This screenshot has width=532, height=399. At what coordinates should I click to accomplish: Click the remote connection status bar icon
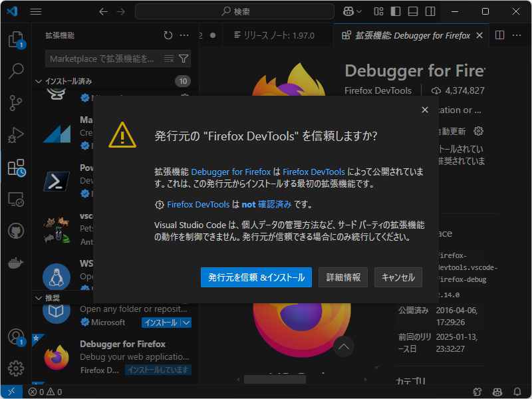pyautogui.click(x=10, y=392)
